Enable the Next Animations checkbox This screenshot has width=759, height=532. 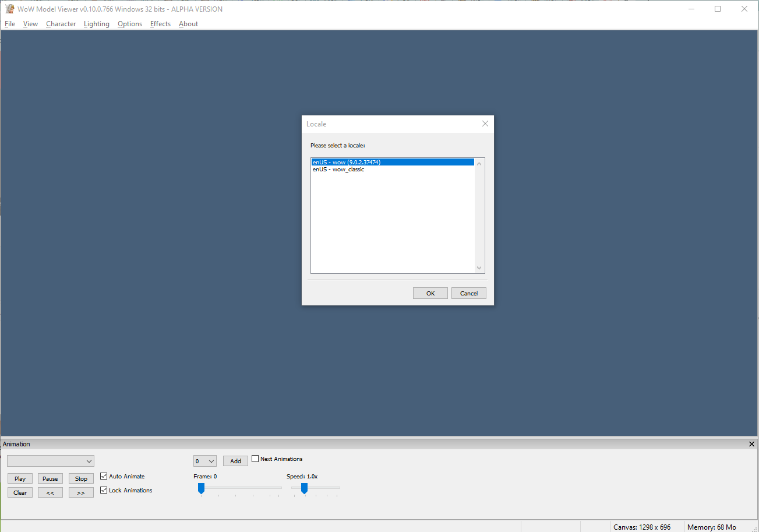point(255,459)
